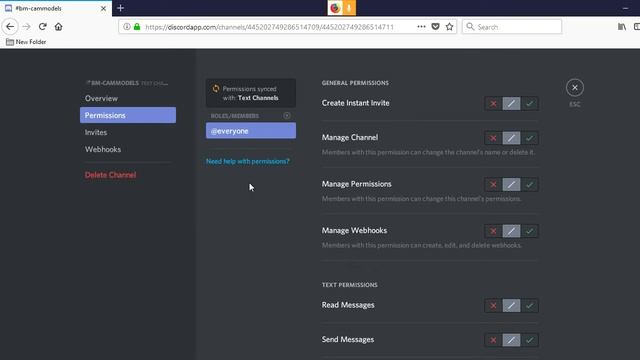
Task: Focus the browser Search field
Action: point(512,27)
